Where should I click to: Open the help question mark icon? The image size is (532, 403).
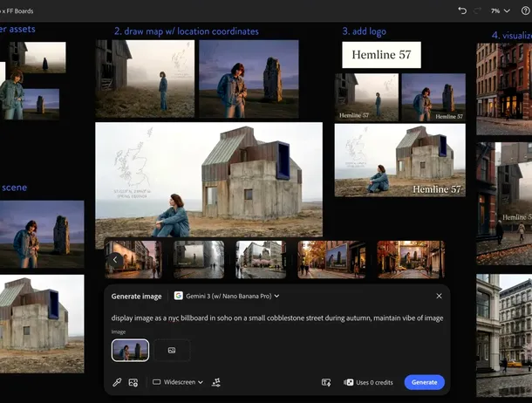525,10
